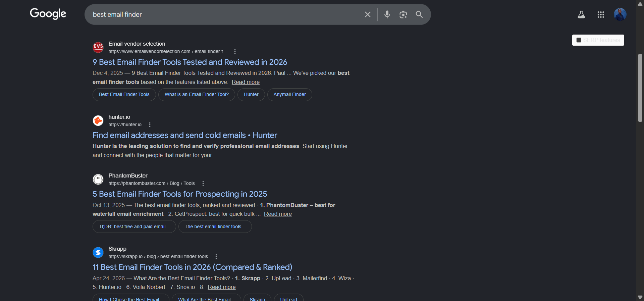Select the 'Best Email Finder Tools' chip
The height and width of the screenshot is (301, 644).
click(x=124, y=95)
